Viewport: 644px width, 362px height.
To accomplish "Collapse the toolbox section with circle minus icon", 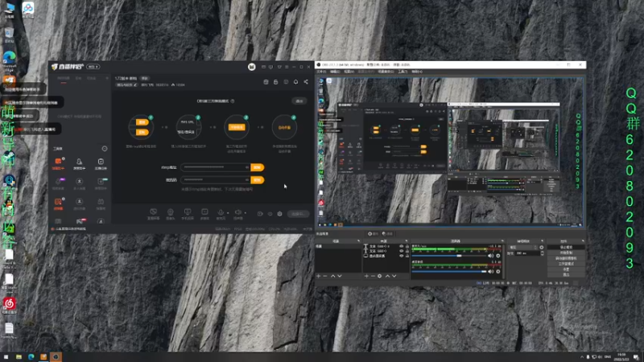I will [105, 149].
